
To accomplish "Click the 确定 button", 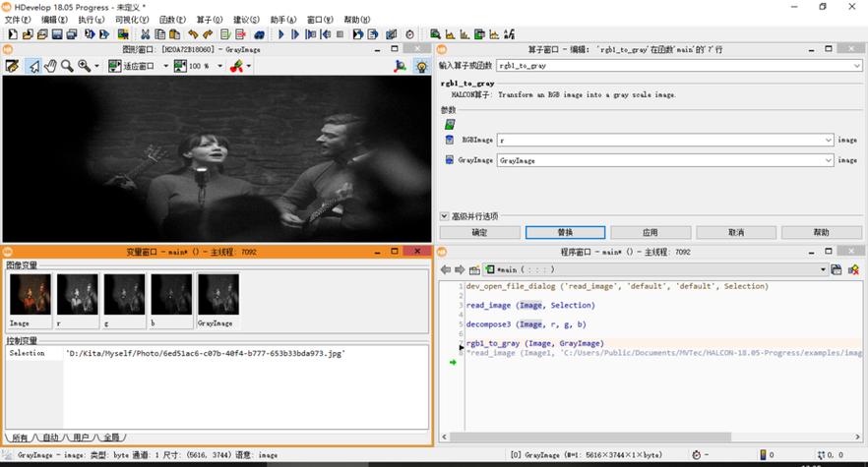I will click(479, 233).
